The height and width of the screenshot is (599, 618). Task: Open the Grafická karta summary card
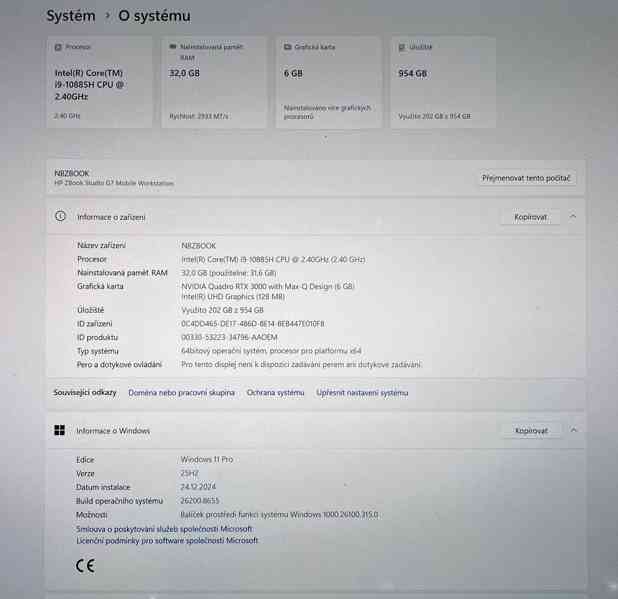point(329,82)
